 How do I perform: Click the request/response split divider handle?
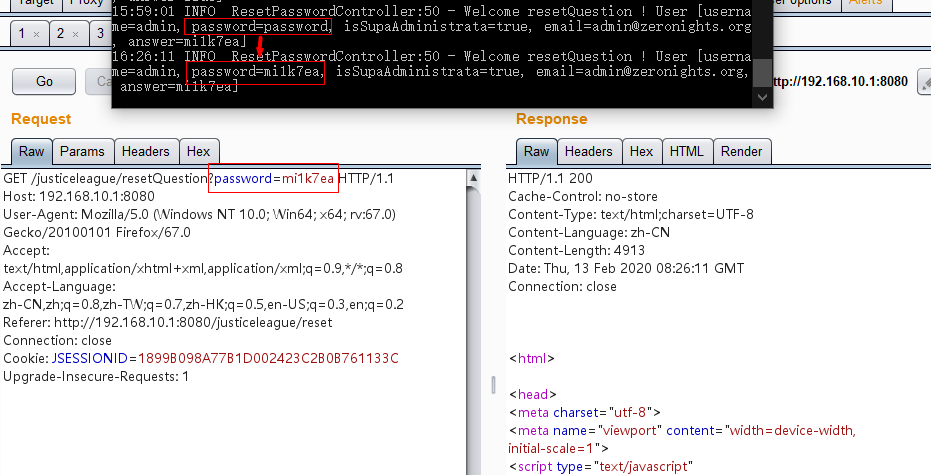pyautogui.click(x=491, y=385)
